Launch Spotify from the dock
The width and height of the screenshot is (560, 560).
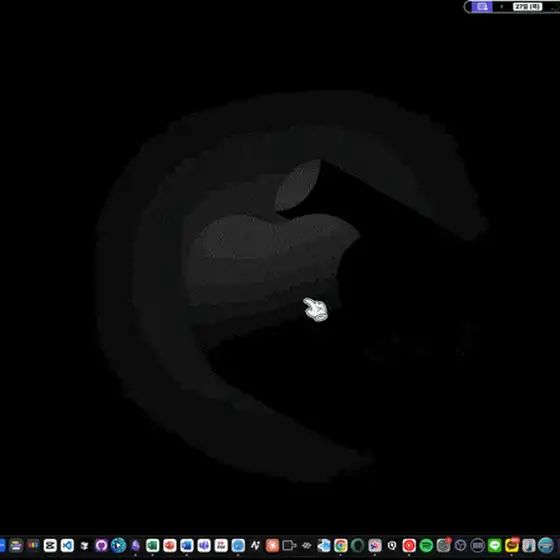click(x=426, y=545)
